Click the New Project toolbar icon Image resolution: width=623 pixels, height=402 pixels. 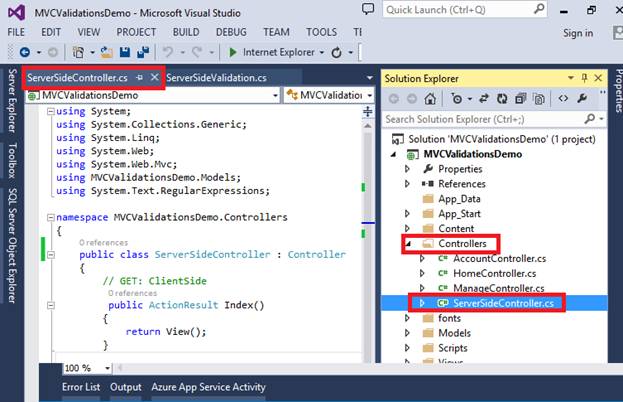pyautogui.click(x=78, y=52)
